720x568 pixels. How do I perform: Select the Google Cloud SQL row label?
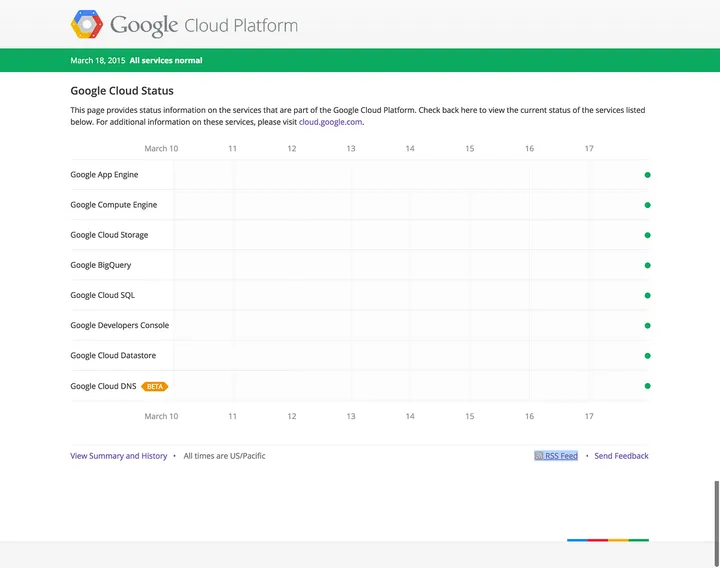pos(102,295)
